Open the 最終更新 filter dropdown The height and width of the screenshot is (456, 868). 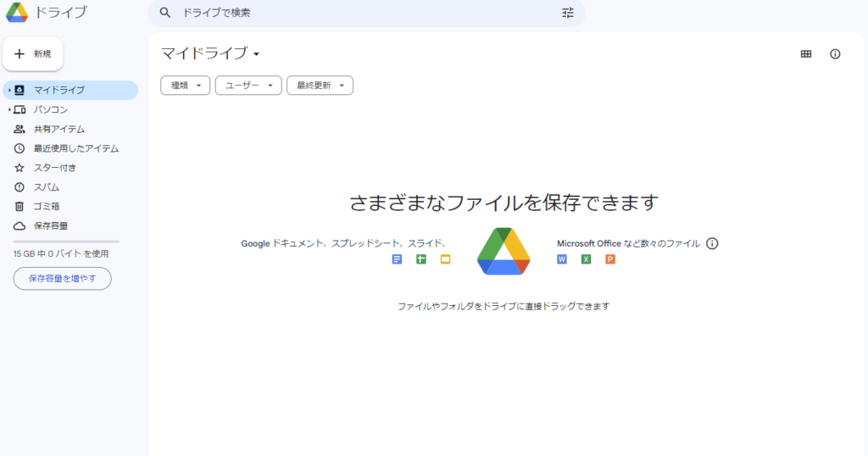pos(320,86)
